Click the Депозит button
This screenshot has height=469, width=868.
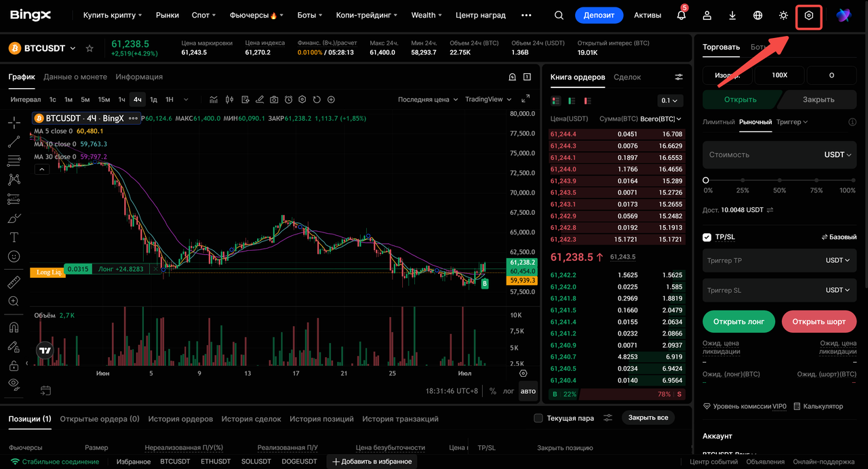click(x=599, y=15)
